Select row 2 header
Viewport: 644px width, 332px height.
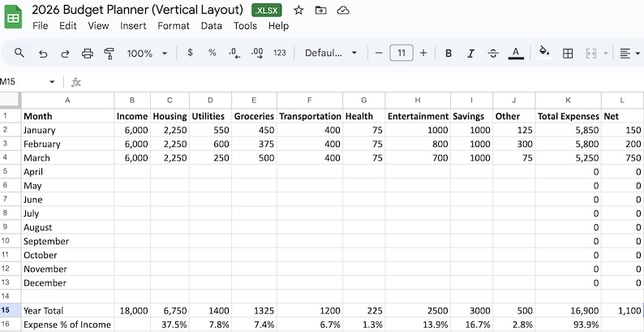[11, 130]
